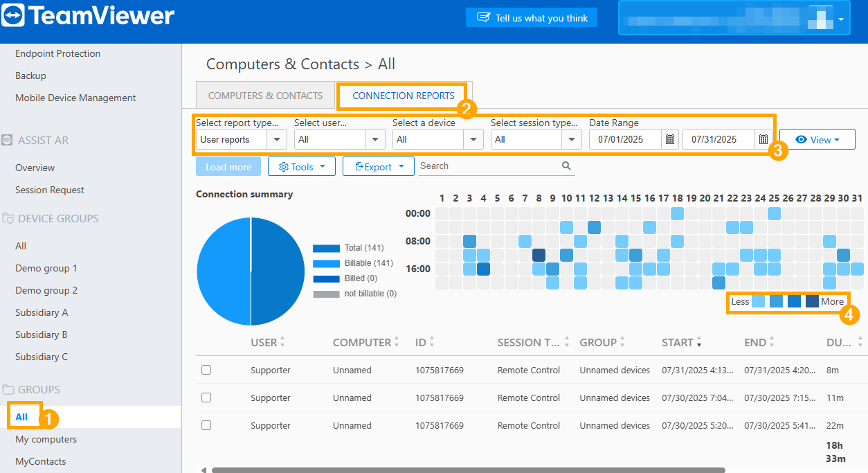Screen dimensions: 868x473
Task: Click the Billable (141) legend swatch
Action: 326,263
